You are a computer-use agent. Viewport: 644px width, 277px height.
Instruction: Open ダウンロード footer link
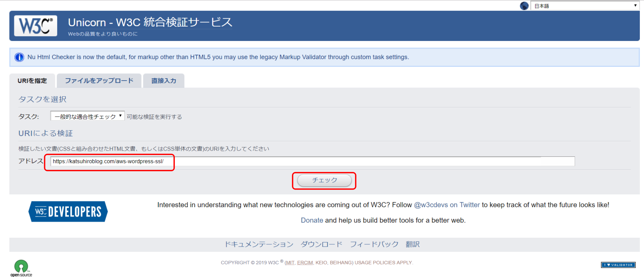(x=321, y=244)
